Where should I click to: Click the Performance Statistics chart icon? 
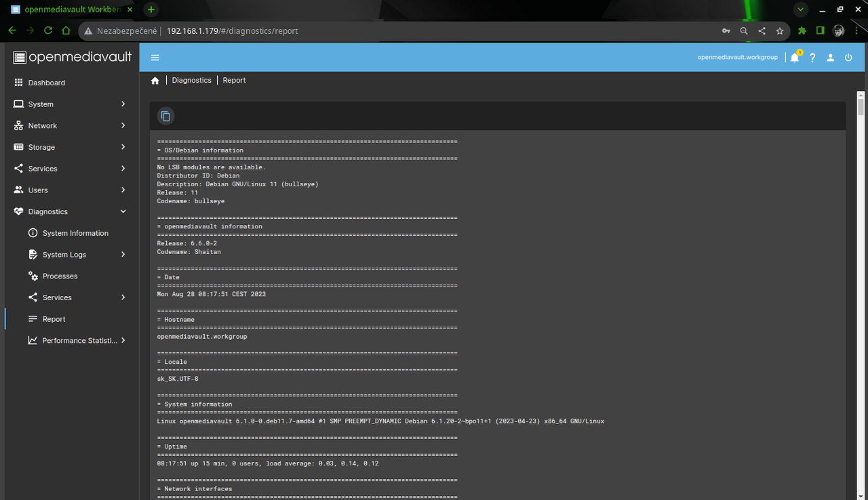(33, 341)
